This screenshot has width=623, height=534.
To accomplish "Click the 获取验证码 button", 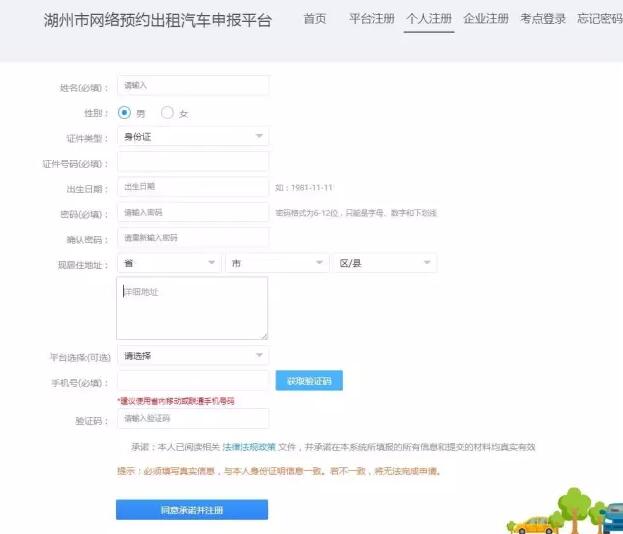I will point(309,381).
